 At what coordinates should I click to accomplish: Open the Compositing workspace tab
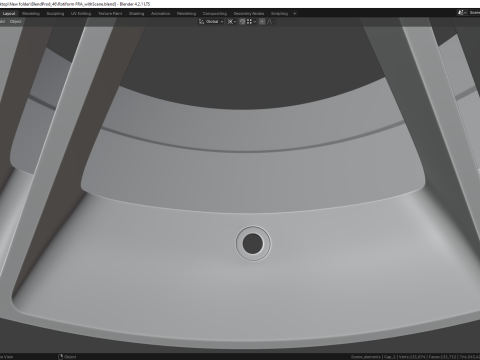tap(215, 14)
